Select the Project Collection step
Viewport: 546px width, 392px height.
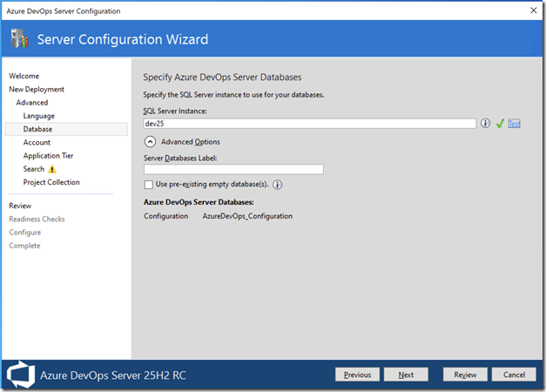click(x=51, y=182)
